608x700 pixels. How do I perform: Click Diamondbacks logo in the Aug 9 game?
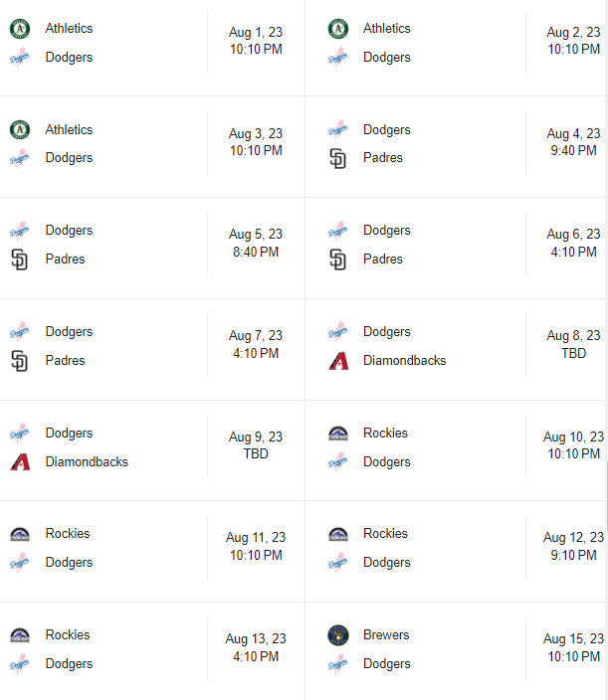20,462
